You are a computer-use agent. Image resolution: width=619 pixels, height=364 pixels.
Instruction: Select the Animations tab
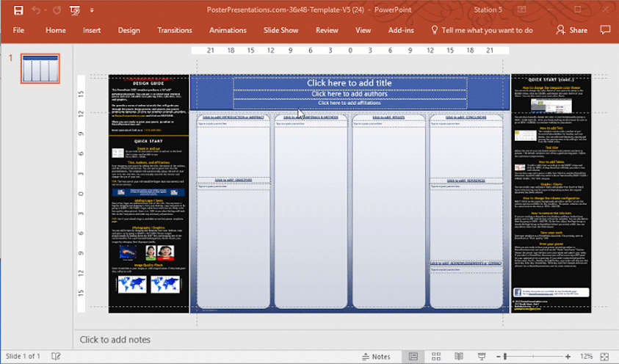(x=228, y=30)
